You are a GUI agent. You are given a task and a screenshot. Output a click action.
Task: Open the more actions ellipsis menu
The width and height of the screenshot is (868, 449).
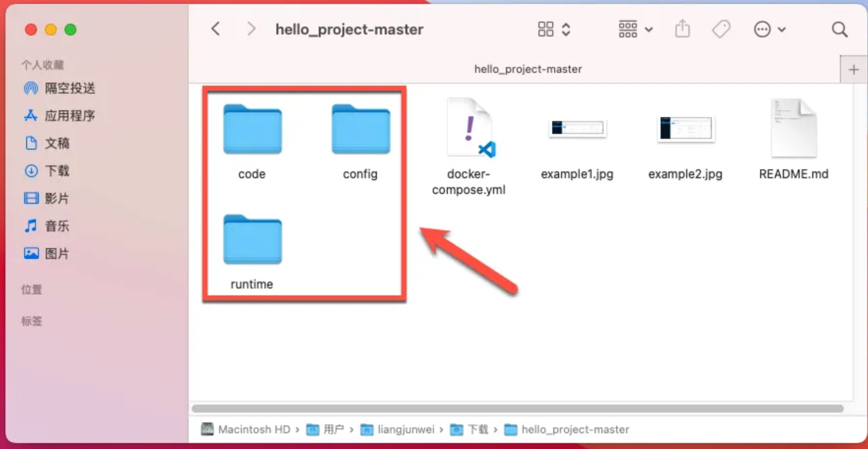[769, 30]
